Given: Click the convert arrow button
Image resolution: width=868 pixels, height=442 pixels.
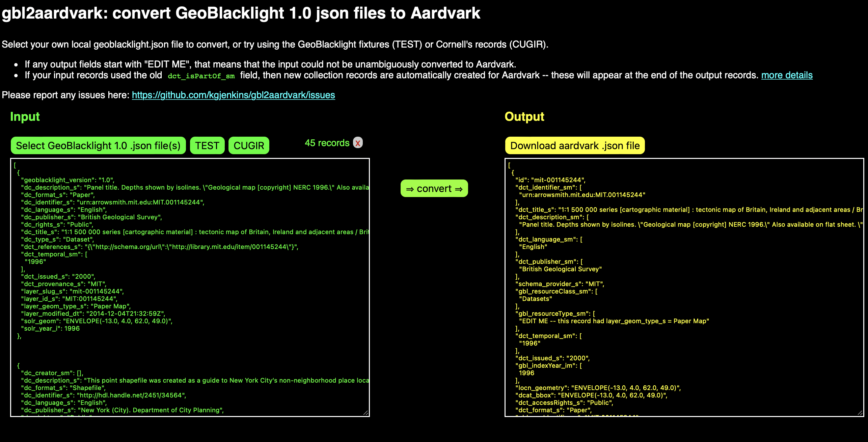Looking at the screenshot, I should pyautogui.click(x=434, y=189).
